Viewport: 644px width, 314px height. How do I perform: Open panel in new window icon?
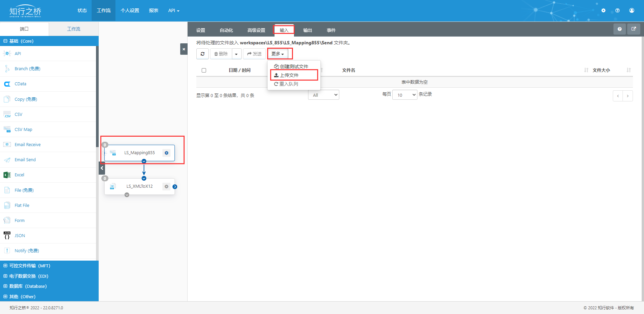(x=634, y=29)
